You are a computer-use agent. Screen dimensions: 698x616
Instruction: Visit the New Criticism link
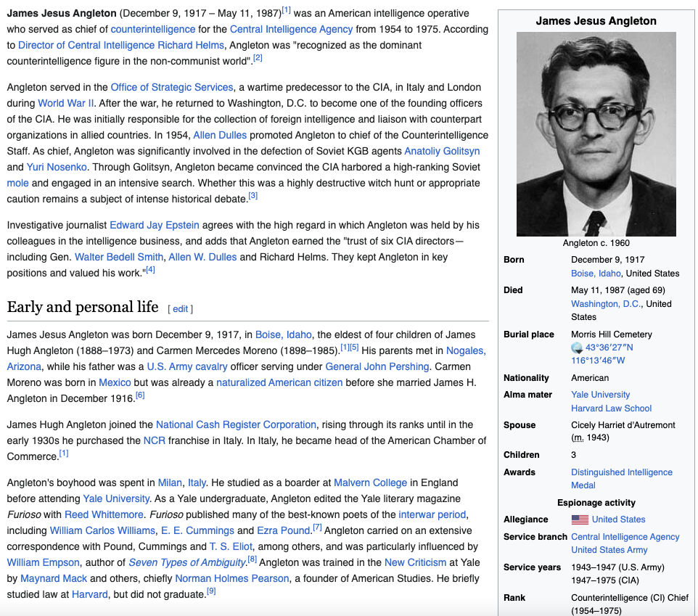pos(415,563)
